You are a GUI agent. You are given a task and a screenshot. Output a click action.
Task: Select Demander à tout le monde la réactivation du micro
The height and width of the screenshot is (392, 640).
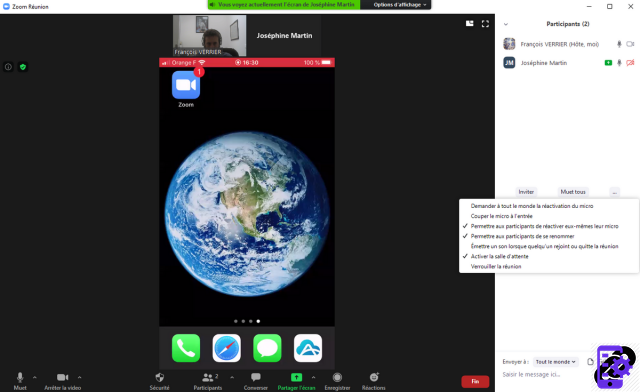click(532, 206)
